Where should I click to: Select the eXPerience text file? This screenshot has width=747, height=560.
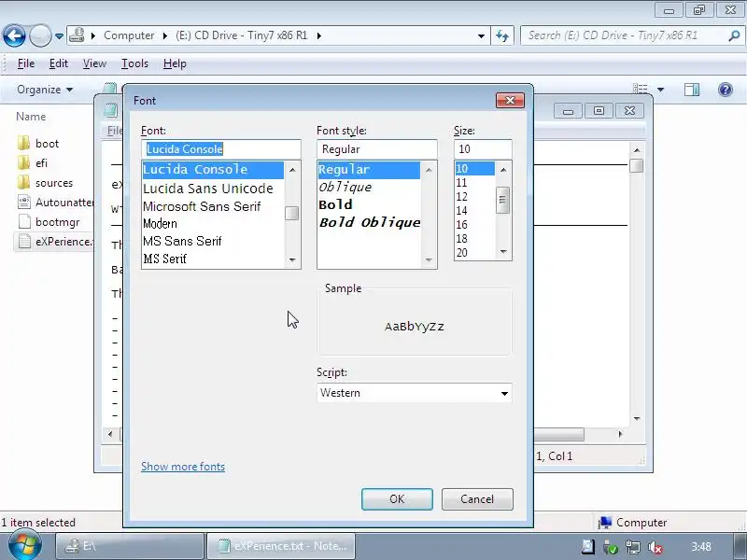pos(54,242)
